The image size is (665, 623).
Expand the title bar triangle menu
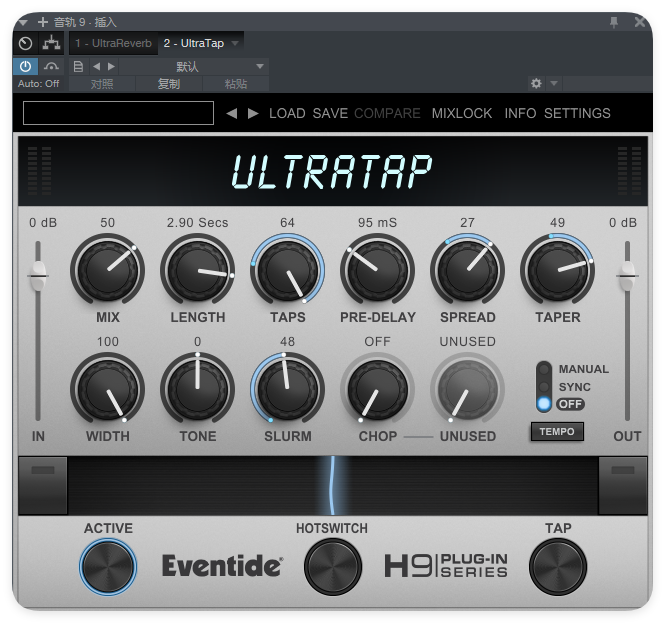point(23,22)
